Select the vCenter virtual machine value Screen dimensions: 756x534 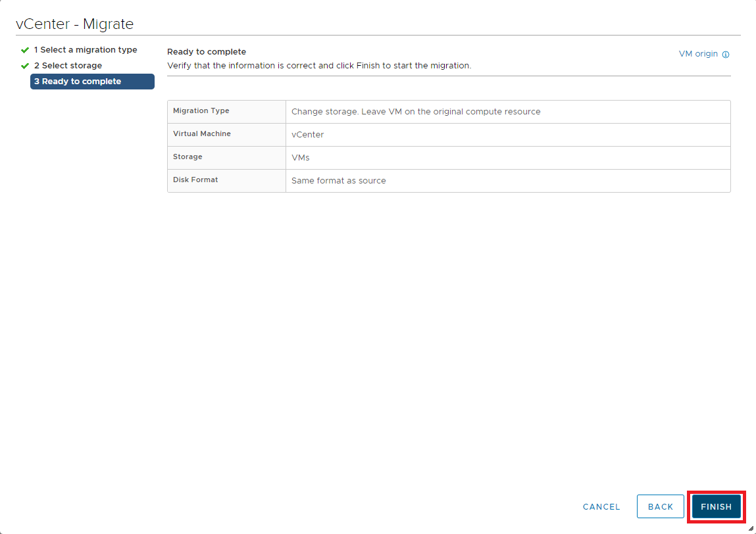click(x=308, y=135)
